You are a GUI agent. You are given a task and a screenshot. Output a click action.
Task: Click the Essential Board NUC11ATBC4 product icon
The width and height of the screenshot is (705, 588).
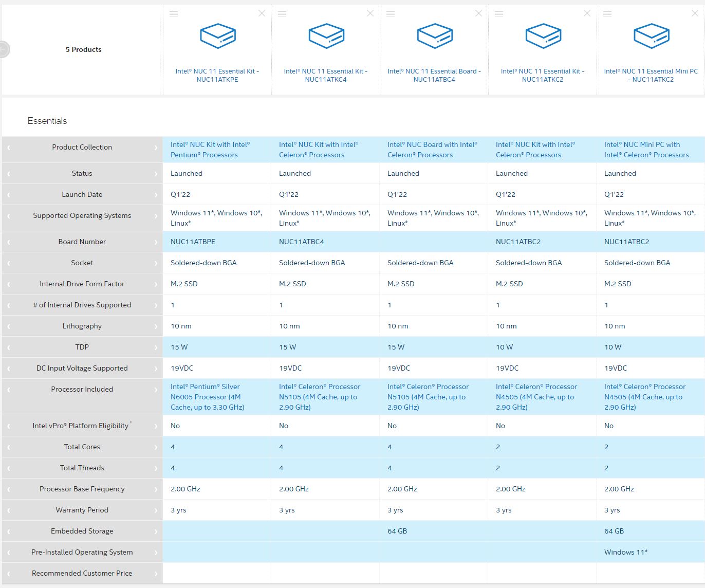[435, 36]
